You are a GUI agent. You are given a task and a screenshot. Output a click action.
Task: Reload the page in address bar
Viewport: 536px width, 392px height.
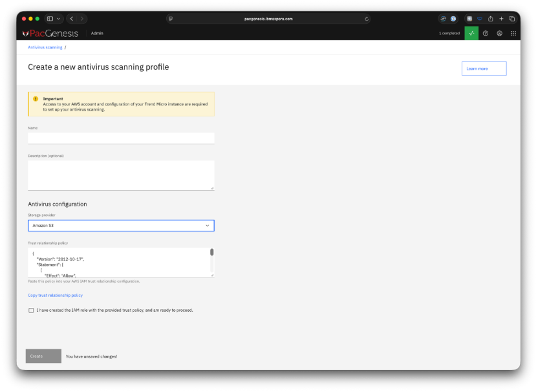click(x=367, y=19)
